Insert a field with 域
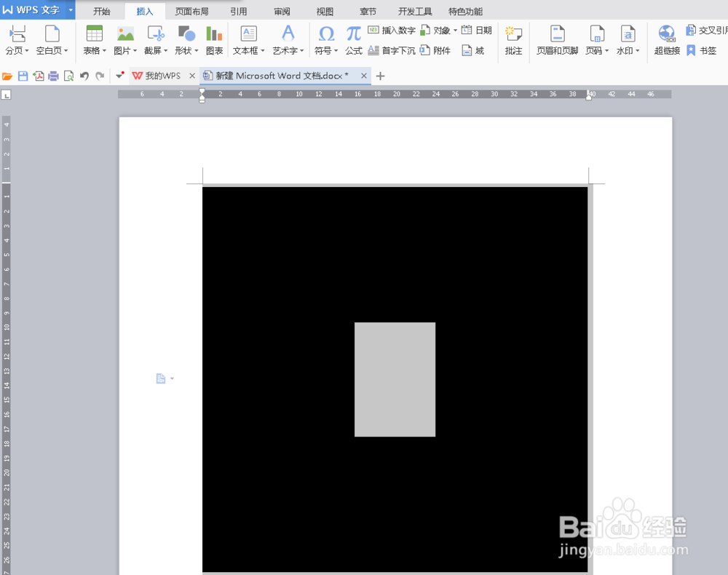728x575 pixels. (473, 50)
